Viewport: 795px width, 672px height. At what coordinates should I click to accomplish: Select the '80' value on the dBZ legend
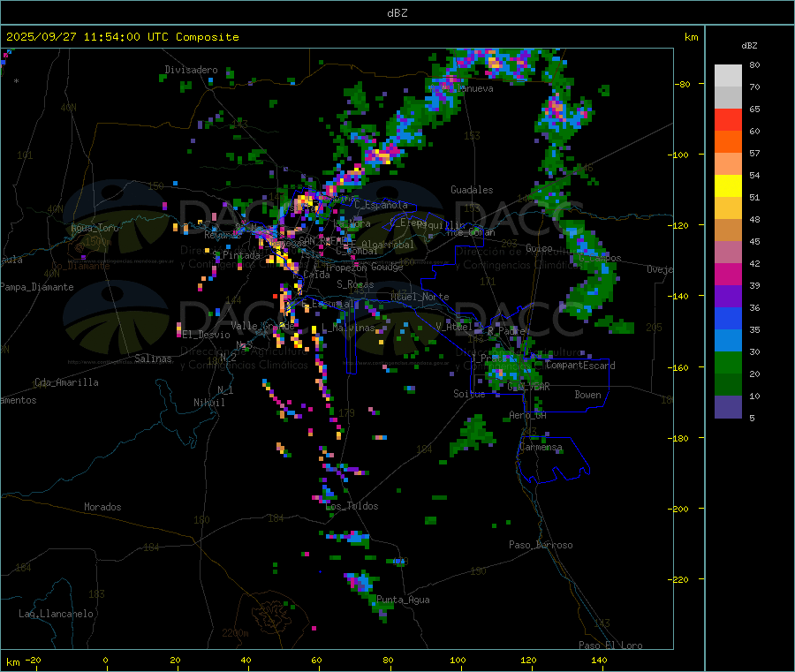pos(755,64)
